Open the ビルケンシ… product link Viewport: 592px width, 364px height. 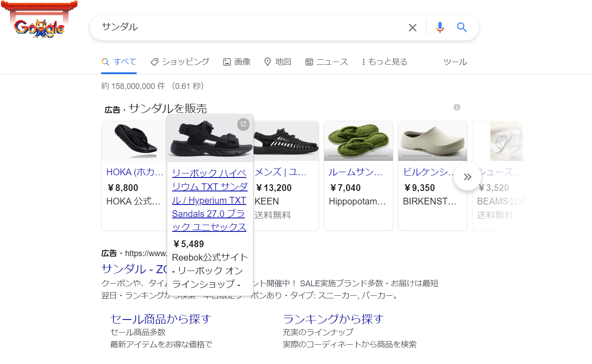point(430,172)
